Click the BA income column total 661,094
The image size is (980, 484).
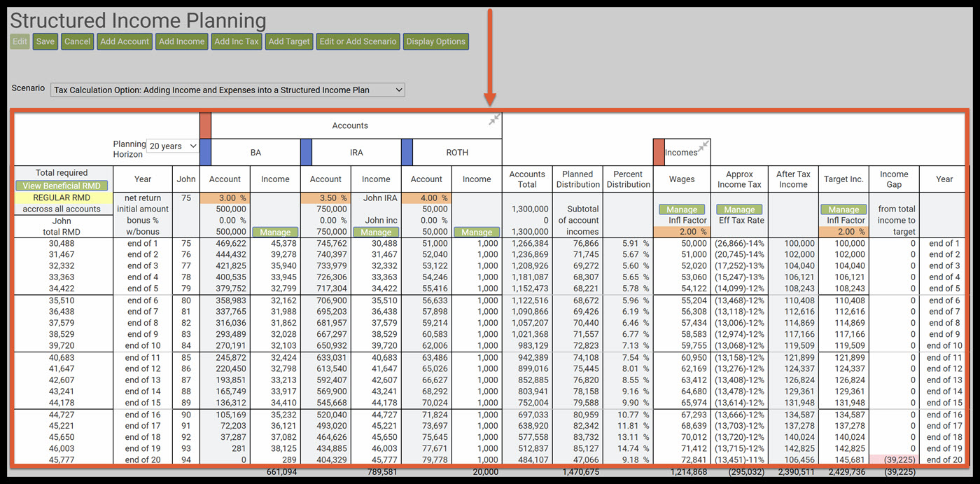(282, 472)
